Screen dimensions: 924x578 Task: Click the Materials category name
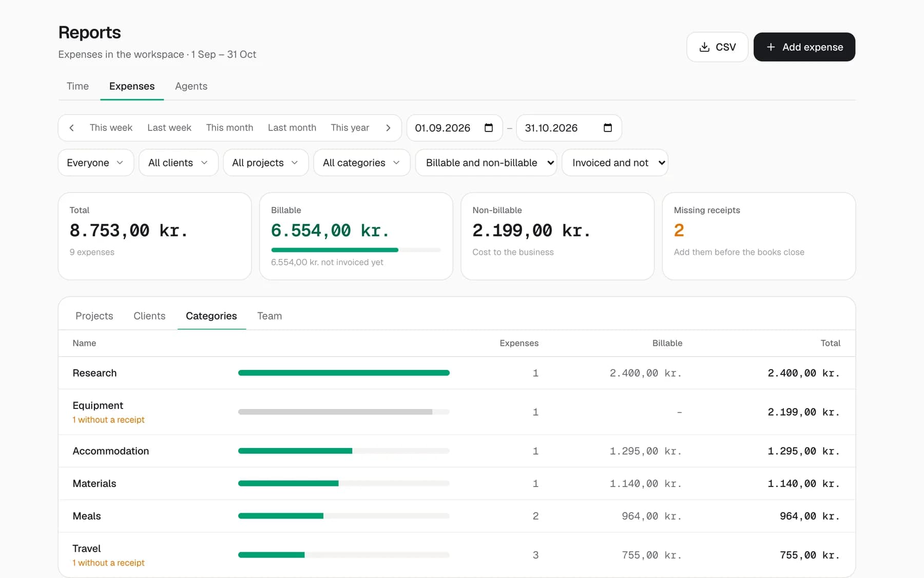point(94,483)
